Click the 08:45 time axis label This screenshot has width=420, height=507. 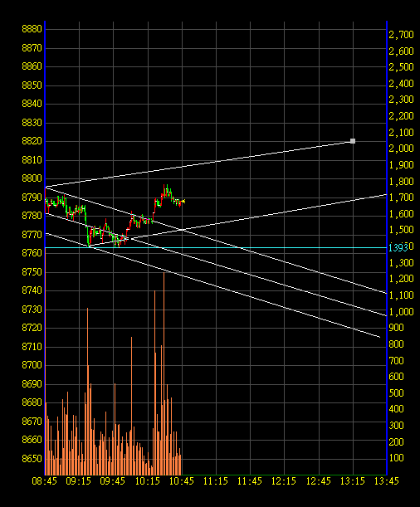[x=45, y=481]
